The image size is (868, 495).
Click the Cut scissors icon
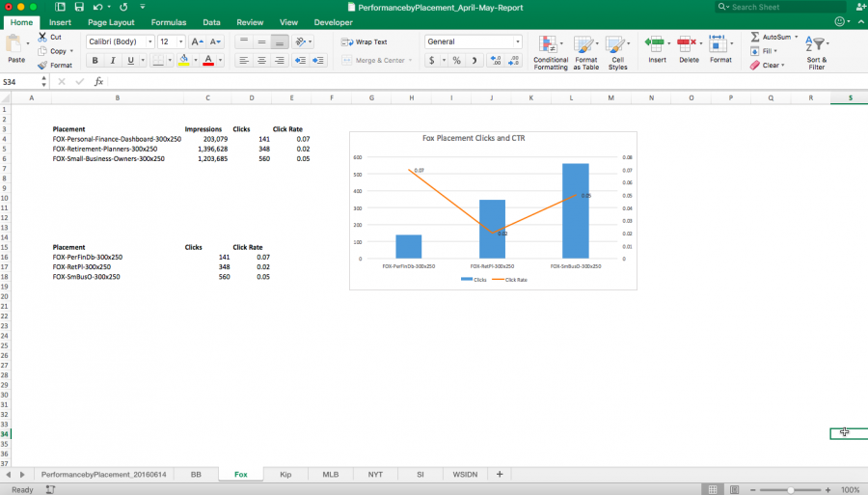coord(42,37)
